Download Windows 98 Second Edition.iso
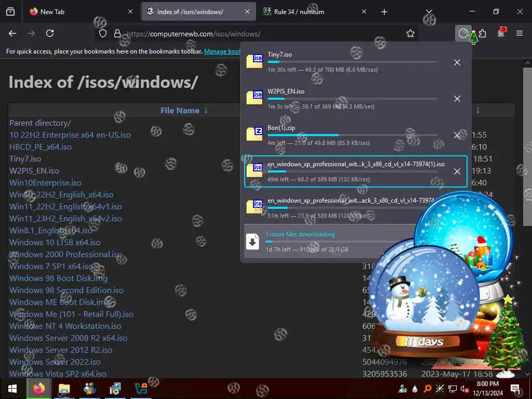 point(66,290)
